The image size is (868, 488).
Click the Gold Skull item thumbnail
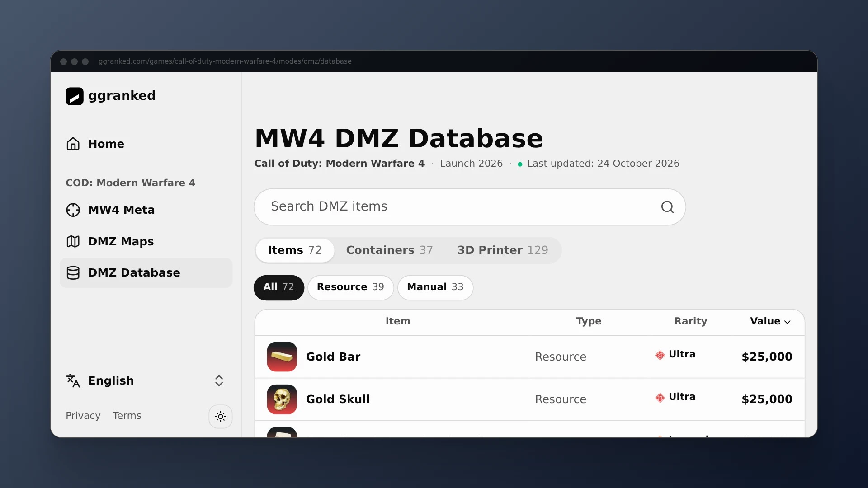(282, 399)
